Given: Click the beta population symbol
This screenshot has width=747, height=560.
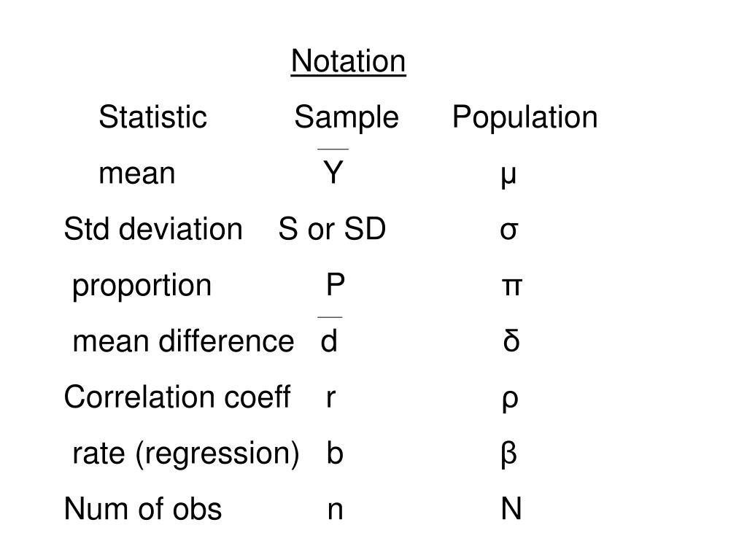Looking at the screenshot, I should 509,454.
